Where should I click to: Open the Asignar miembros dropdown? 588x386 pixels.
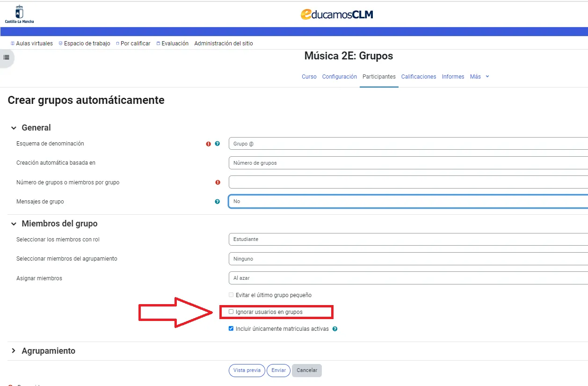tap(407, 278)
